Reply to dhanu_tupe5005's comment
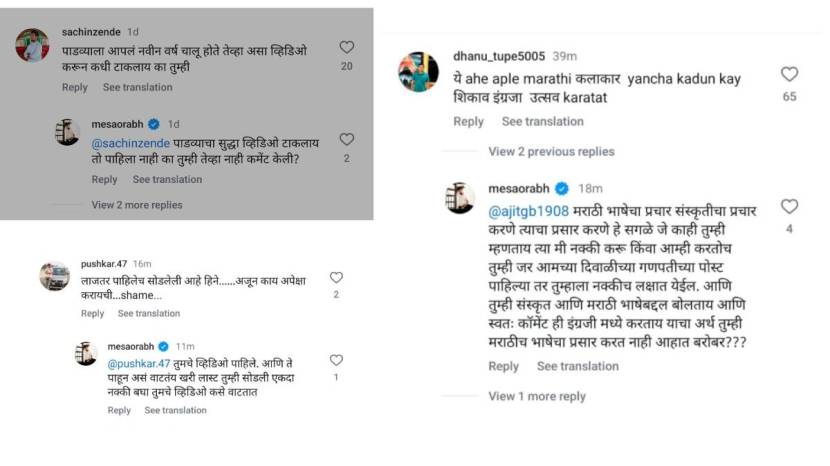This screenshot has height=466, width=830. (468, 122)
